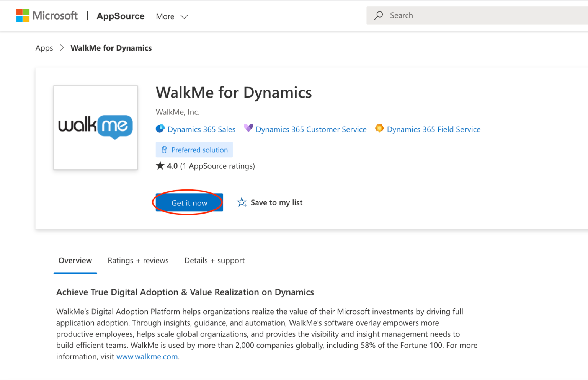Switch to the Ratings + reviews tab
The image size is (588, 380).
[x=138, y=260]
